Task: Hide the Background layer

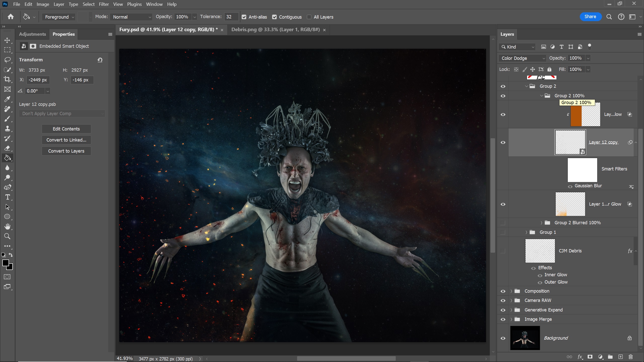Action: (x=503, y=338)
